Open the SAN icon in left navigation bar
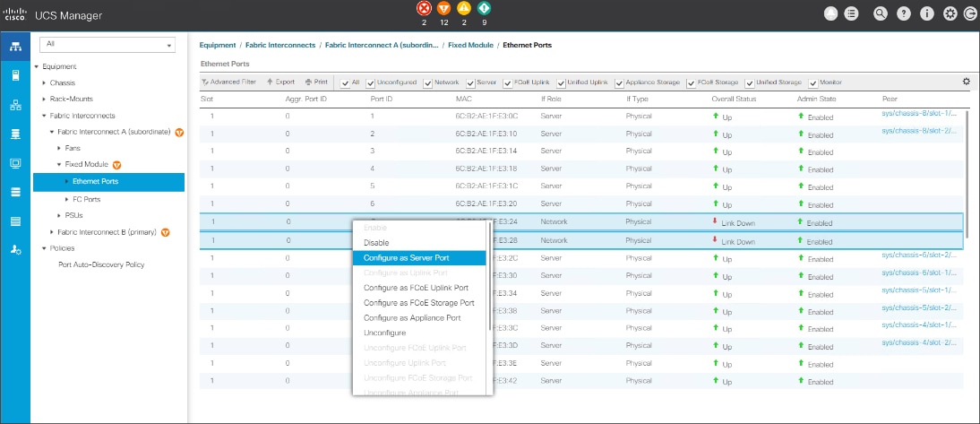Viewport: 980px width, 424px height. (15, 134)
